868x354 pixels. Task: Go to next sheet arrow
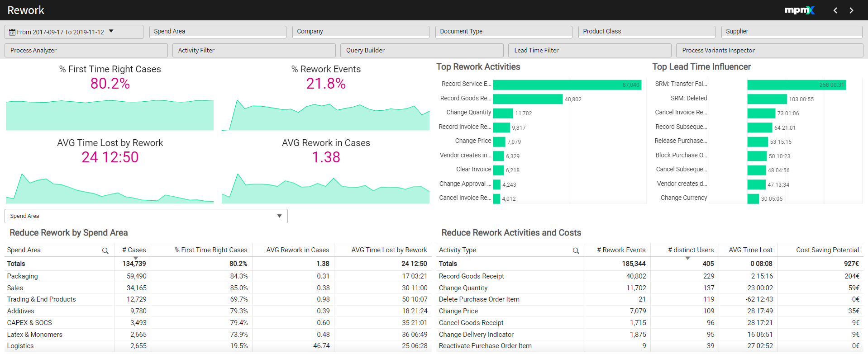point(851,10)
